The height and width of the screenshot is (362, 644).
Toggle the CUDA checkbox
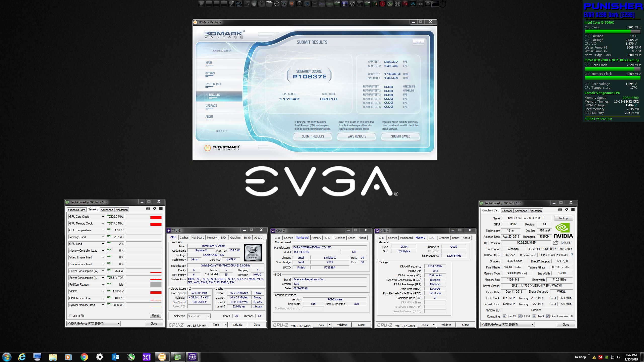(520, 316)
